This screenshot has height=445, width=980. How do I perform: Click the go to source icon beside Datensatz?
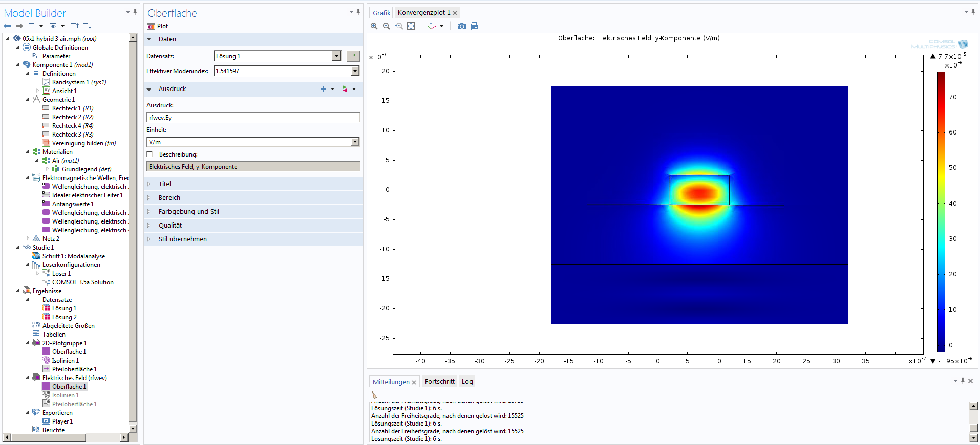tap(353, 56)
